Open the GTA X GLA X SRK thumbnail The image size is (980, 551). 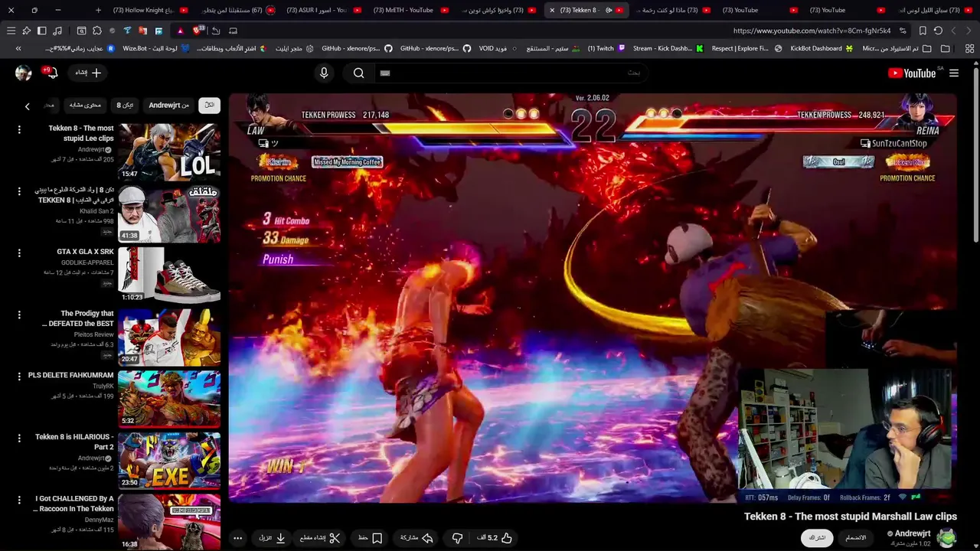click(169, 275)
